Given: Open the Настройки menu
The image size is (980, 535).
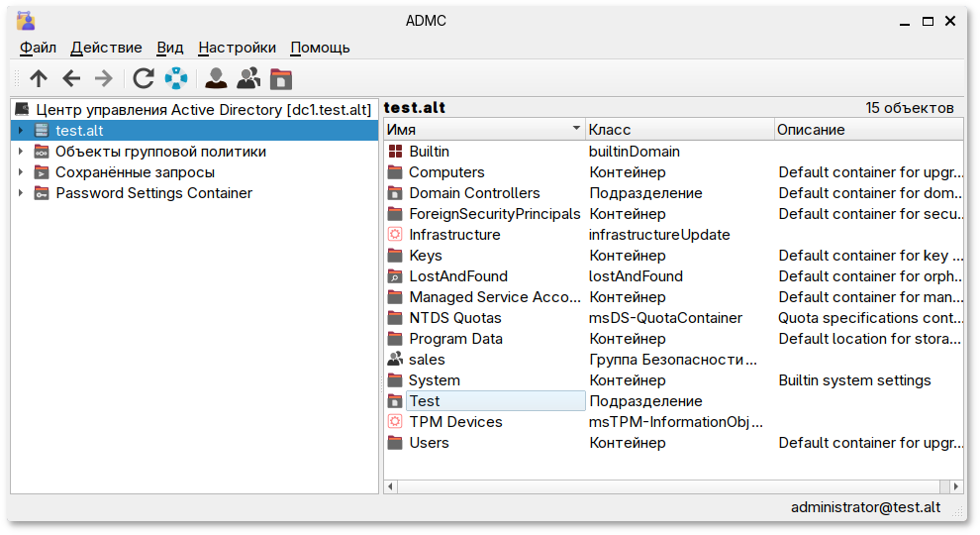Looking at the screenshot, I should pos(237,48).
